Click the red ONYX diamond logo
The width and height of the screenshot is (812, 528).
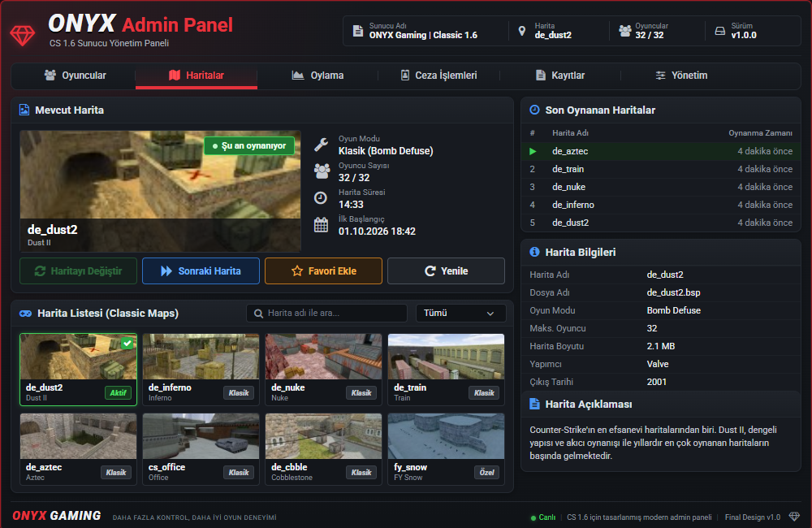coord(22,35)
